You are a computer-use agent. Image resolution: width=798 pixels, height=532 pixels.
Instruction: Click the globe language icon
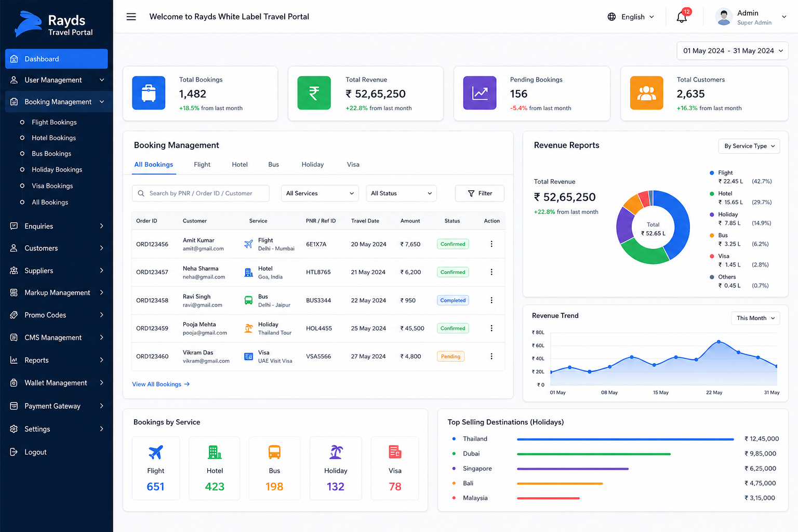point(611,17)
